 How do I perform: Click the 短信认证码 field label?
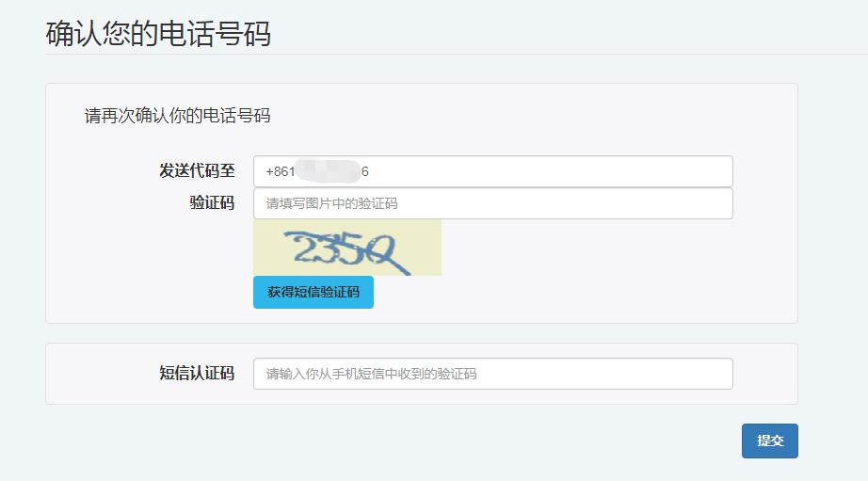click(197, 373)
